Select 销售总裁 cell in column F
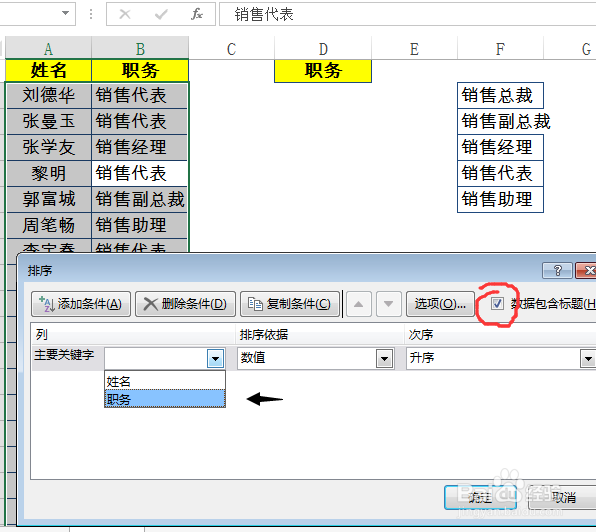 (x=500, y=95)
